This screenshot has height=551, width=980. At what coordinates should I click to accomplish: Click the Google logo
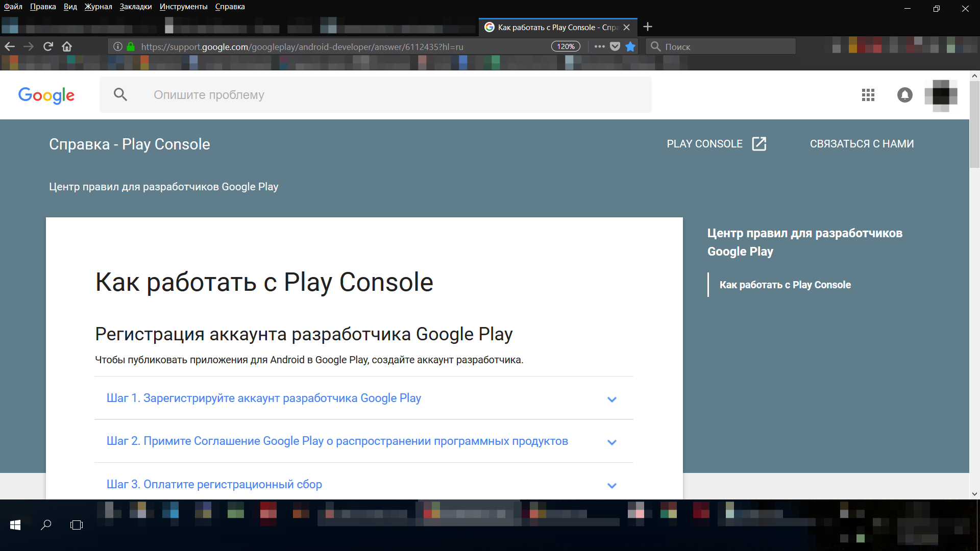coord(46,95)
